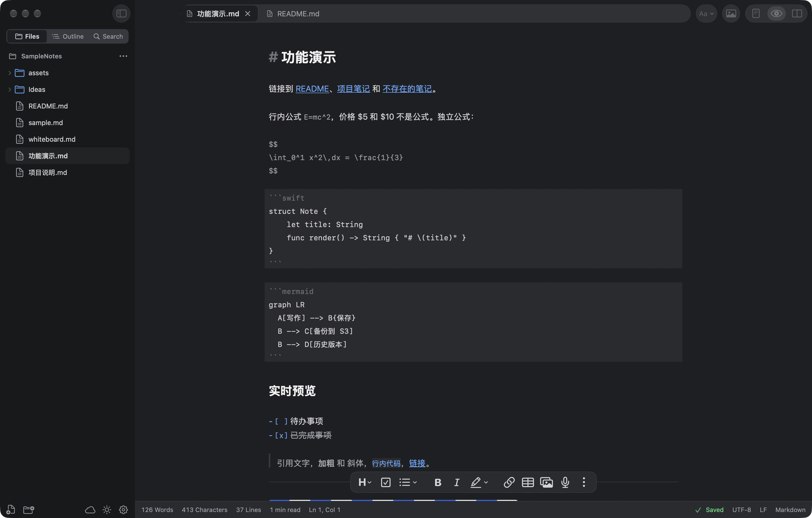Image resolution: width=812 pixels, height=518 pixels.
Task: Insert a task checkbox from toolbar
Action: tap(386, 482)
